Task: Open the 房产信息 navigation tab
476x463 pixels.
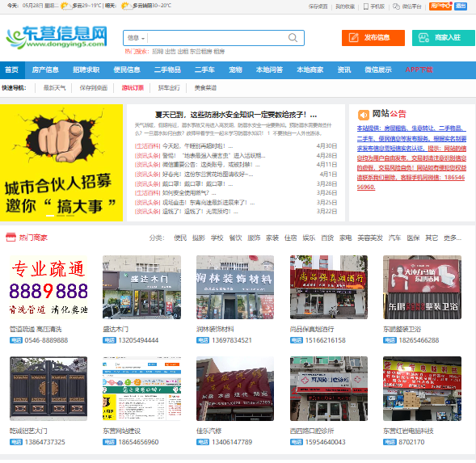Action: tap(45, 69)
